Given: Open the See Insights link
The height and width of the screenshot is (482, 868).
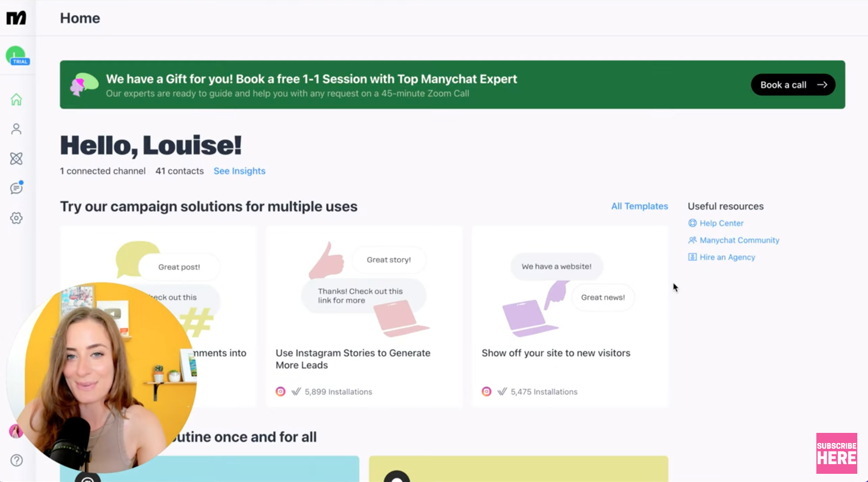Looking at the screenshot, I should tap(239, 171).
